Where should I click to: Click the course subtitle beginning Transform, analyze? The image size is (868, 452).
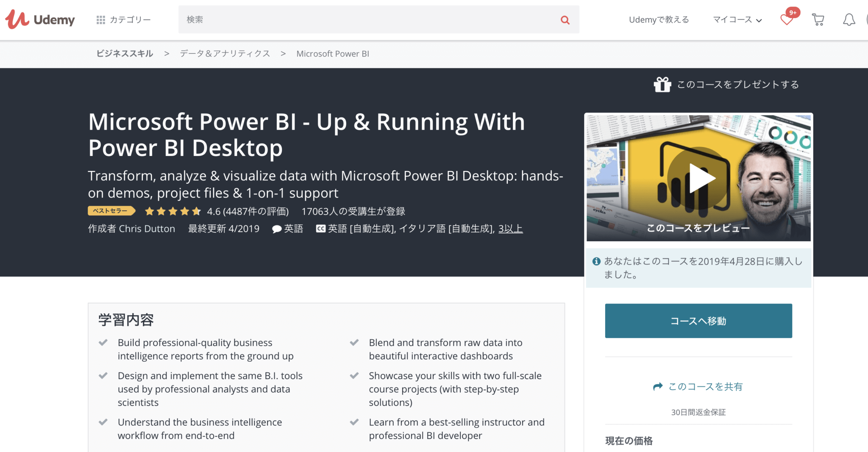(x=325, y=184)
